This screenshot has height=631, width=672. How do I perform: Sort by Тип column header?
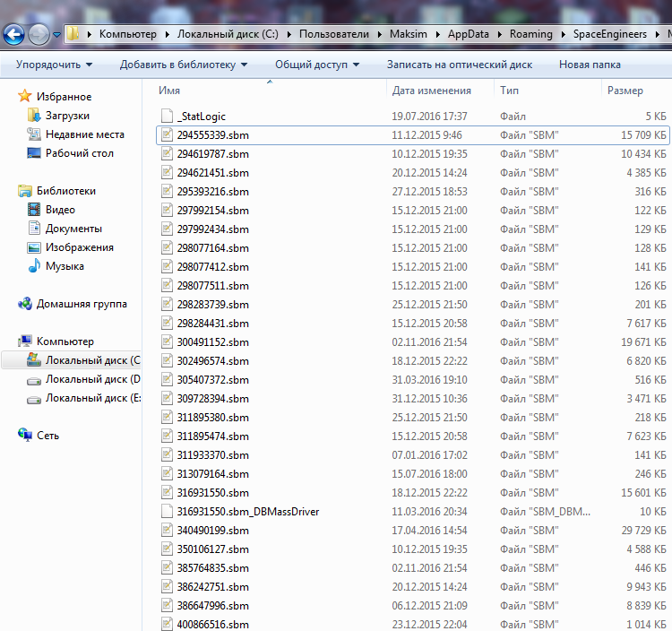pos(547,91)
